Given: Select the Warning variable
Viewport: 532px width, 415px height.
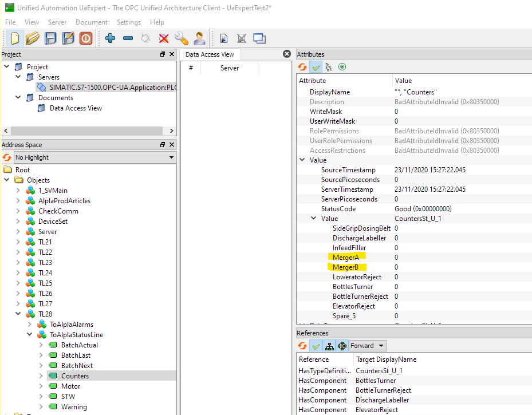Looking at the screenshot, I should (74, 407).
